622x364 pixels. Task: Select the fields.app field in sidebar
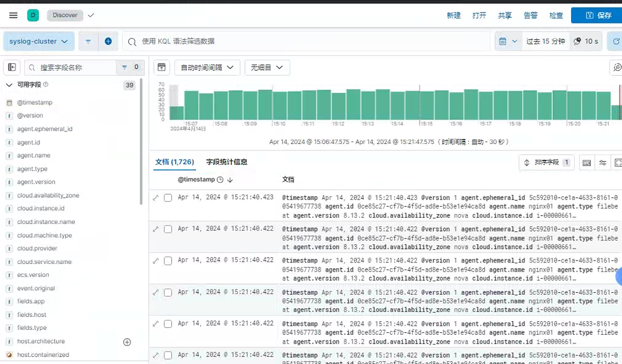point(31,301)
